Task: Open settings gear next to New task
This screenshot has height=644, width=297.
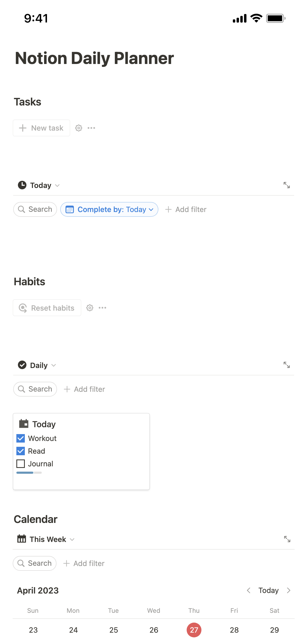Action: 79,128
